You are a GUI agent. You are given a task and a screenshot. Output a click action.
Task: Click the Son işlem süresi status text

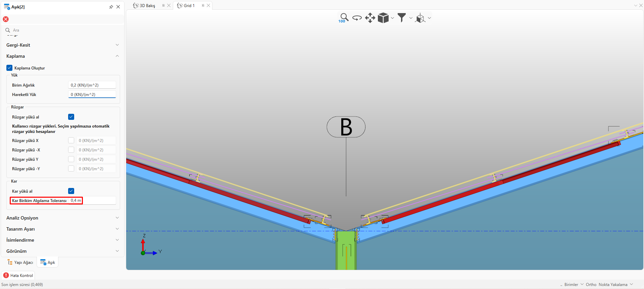click(22, 285)
